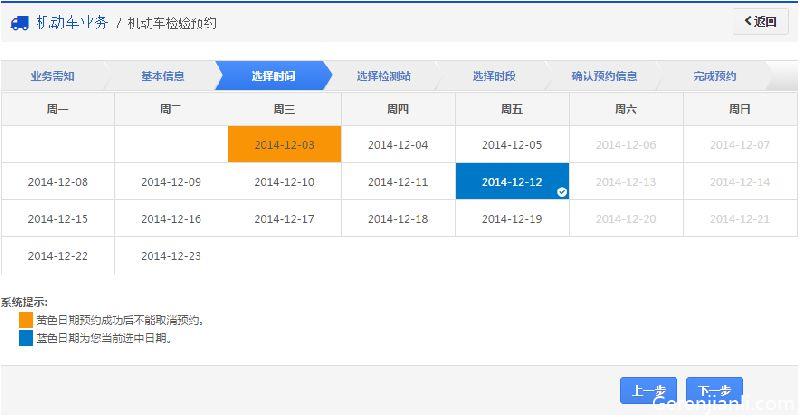
Task: Choose the orange date 2014-12-03
Action: [284, 144]
